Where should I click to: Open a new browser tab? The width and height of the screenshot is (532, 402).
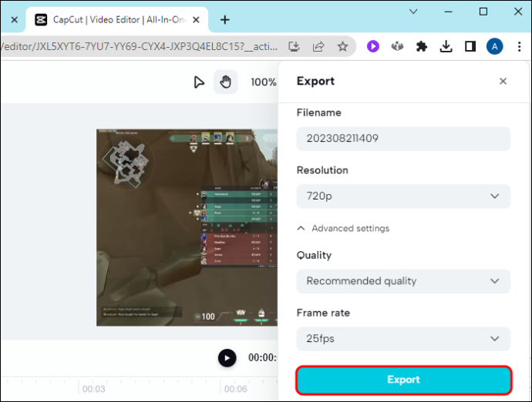tap(224, 20)
